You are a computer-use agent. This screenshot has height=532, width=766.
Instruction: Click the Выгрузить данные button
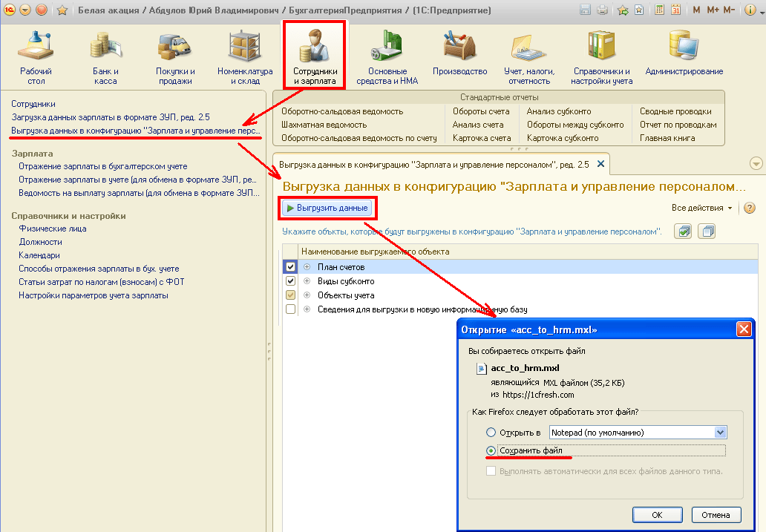[327, 208]
